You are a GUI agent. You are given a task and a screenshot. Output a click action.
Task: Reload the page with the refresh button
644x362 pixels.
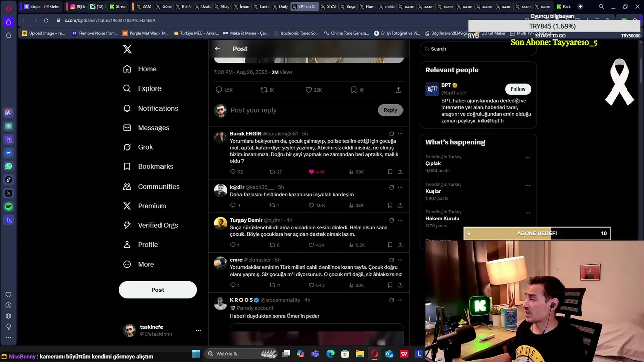coord(46,20)
